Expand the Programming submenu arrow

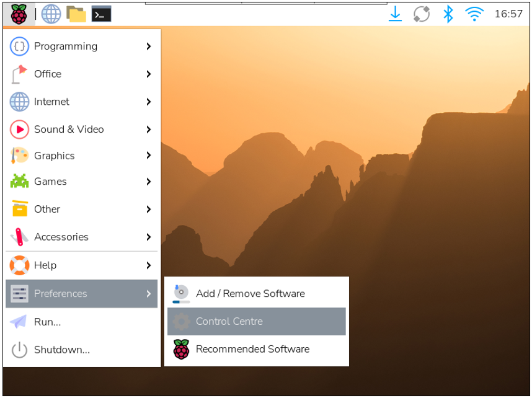[x=149, y=46]
